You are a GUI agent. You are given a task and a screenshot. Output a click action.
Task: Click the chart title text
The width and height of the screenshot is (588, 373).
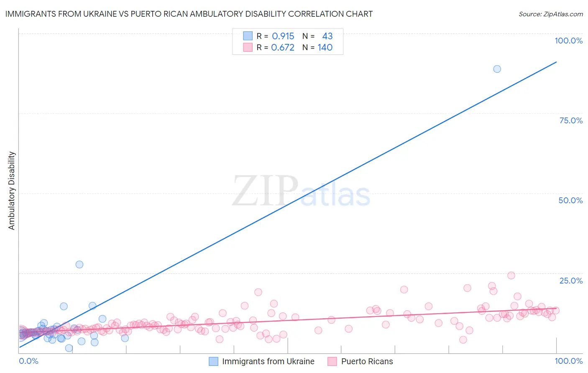pos(189,14)
